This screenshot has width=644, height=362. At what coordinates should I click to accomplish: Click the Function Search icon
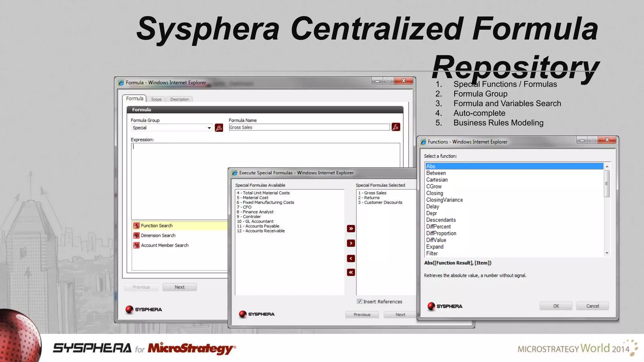tap(136, 226)
